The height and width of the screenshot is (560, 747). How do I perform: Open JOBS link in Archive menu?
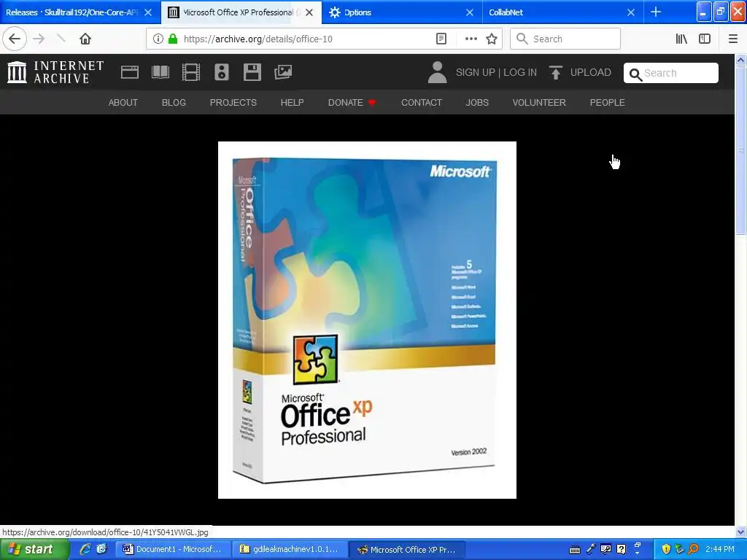pos(477,102)
